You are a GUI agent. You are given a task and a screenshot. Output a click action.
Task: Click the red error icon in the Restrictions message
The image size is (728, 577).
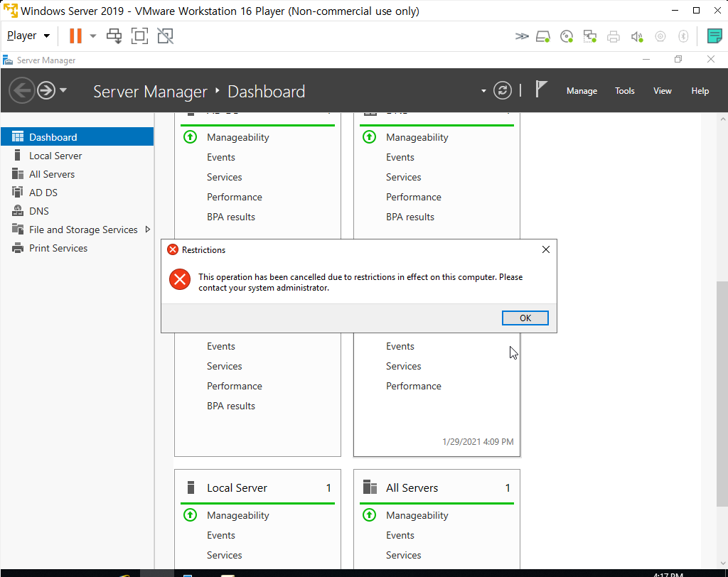point(180,279)
